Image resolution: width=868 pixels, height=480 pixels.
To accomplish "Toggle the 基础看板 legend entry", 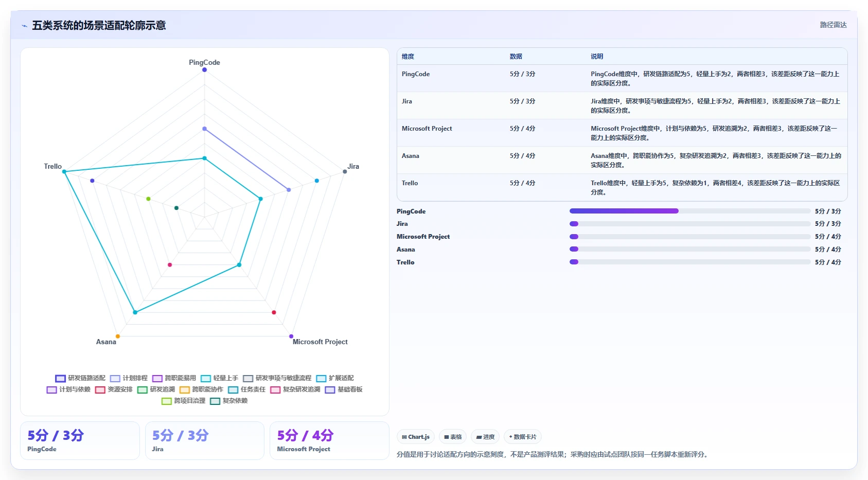I will click(x=343, y=389).
